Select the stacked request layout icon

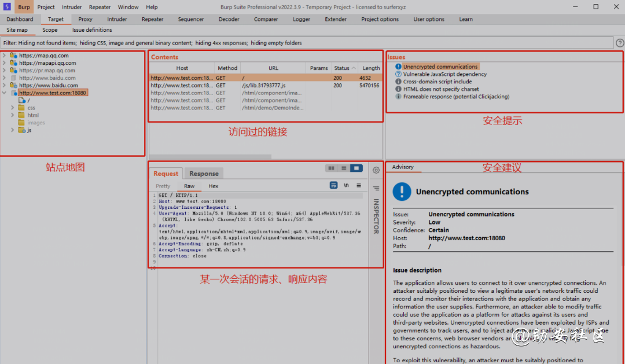click(344, 168)
